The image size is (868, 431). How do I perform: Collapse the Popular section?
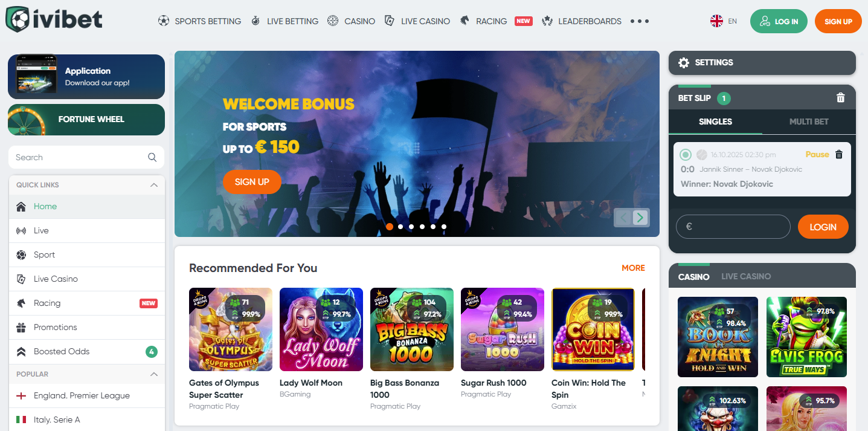[x=154, y=374]
